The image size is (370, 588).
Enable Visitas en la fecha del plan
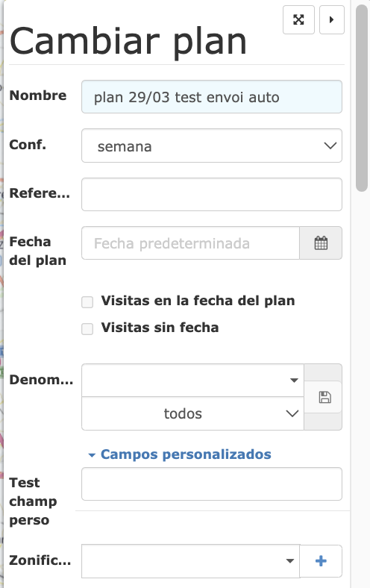[x=87, y=302]
